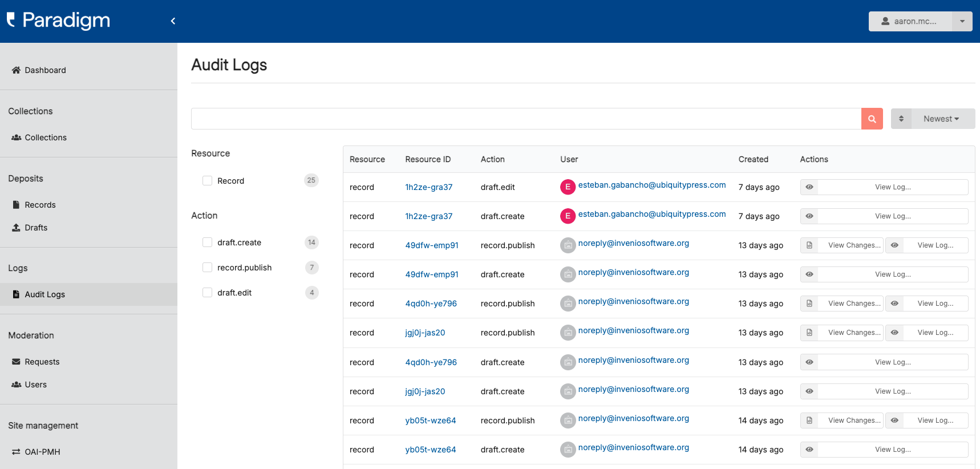The height and width of the screenshot is (469, 980).
Task: Click the eye icon in the draft.create 1h2ze-gra37 row
Action: point(809,216)
